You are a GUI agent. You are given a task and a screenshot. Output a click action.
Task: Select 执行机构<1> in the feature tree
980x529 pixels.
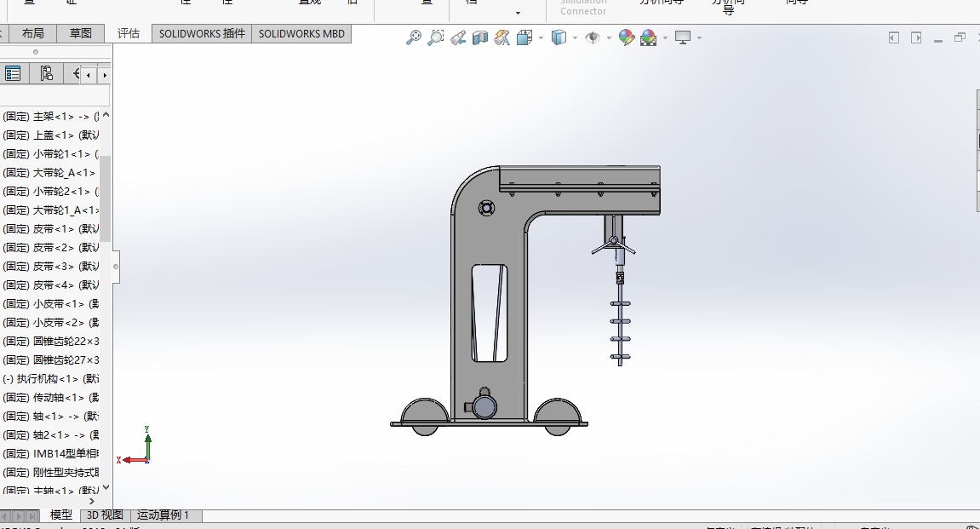51,379
